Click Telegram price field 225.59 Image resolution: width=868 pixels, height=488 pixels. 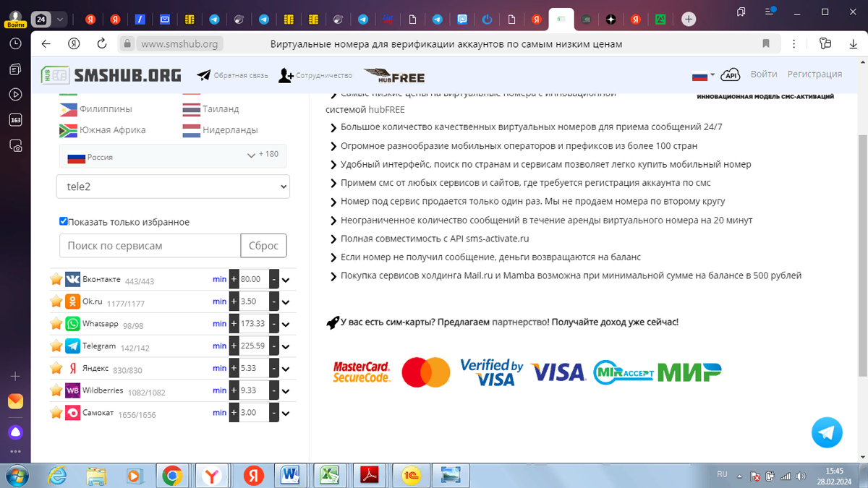[x=254, y=346]
